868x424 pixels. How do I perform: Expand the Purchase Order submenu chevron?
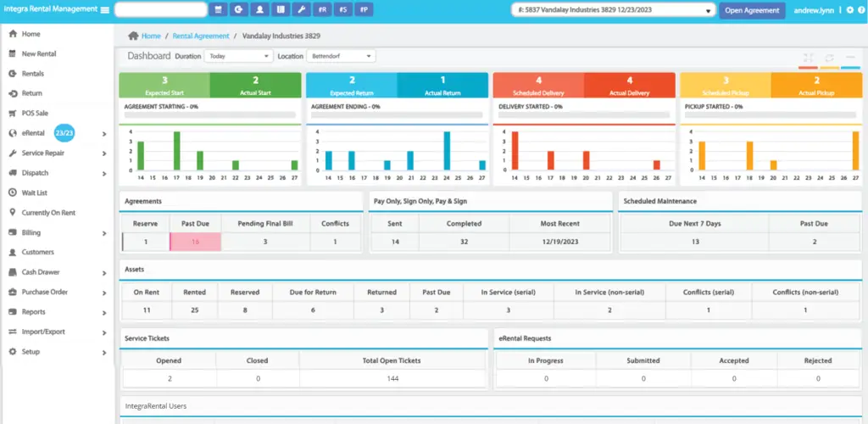(104, 293)
